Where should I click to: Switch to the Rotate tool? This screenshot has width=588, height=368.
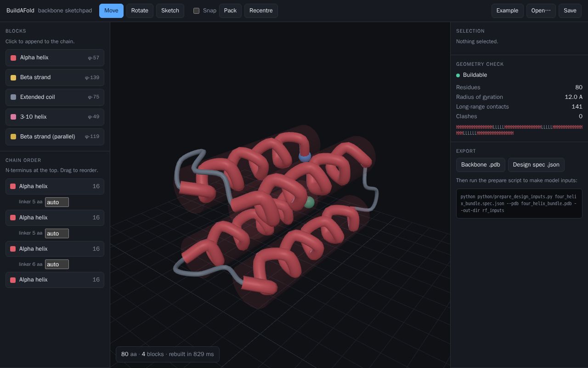point(140,11)
